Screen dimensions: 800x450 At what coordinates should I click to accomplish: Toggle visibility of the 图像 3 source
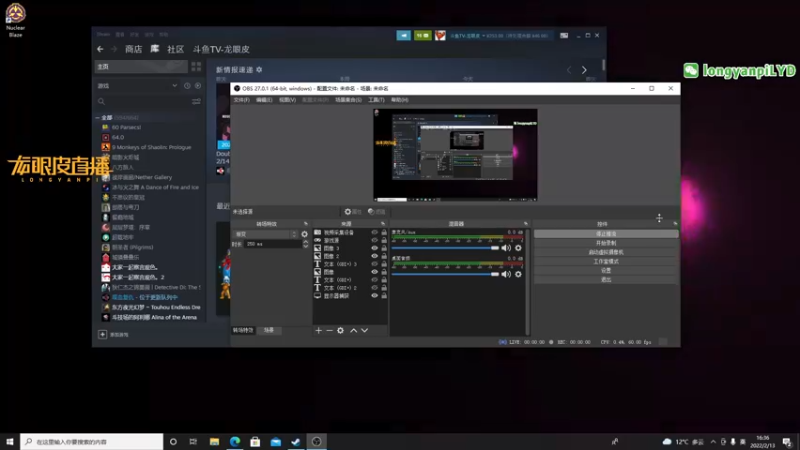[374, 248]
